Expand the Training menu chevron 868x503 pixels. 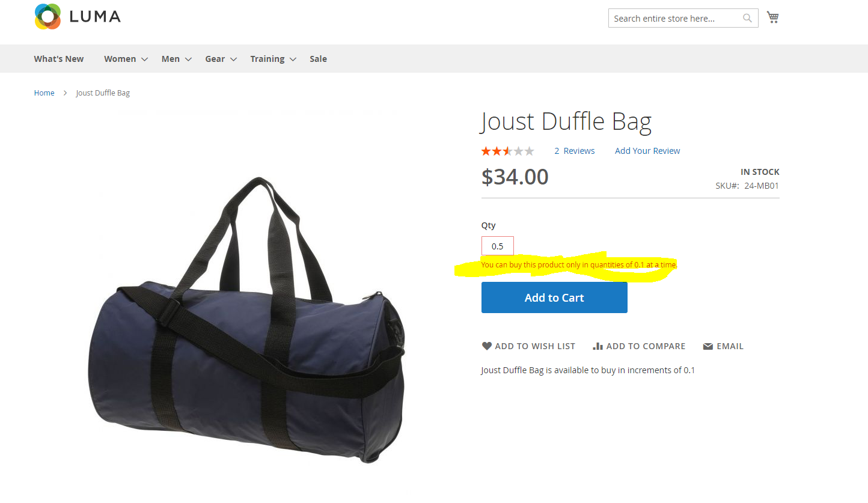[x=293, y=59]
